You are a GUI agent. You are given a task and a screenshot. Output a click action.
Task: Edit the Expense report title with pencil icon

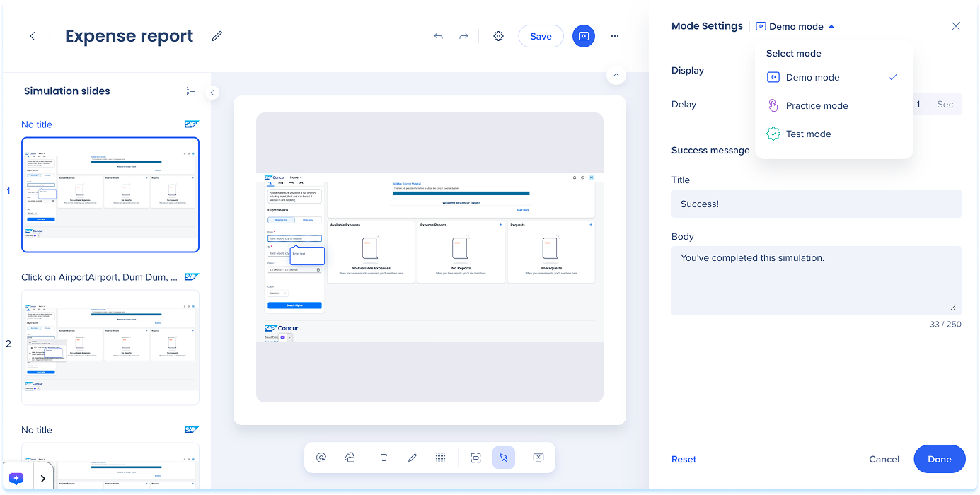217,36
